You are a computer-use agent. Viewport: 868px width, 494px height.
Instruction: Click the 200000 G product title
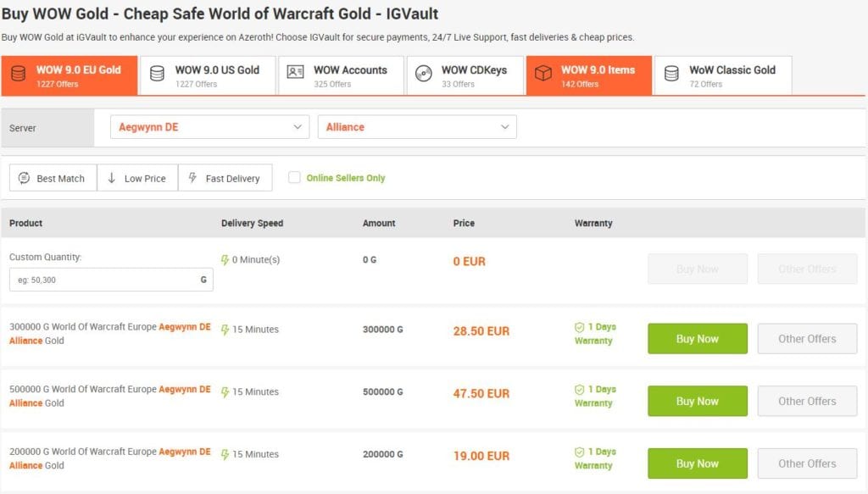110,458
